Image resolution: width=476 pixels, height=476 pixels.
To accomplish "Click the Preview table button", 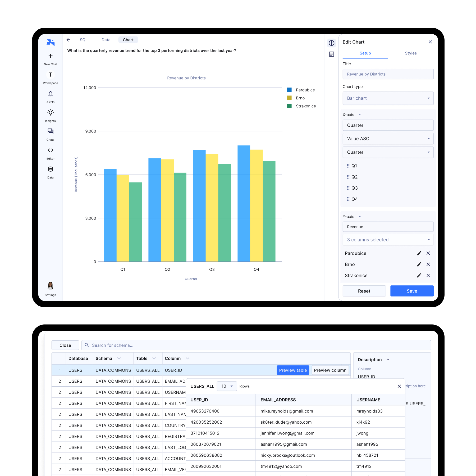I will coord(293,370).
